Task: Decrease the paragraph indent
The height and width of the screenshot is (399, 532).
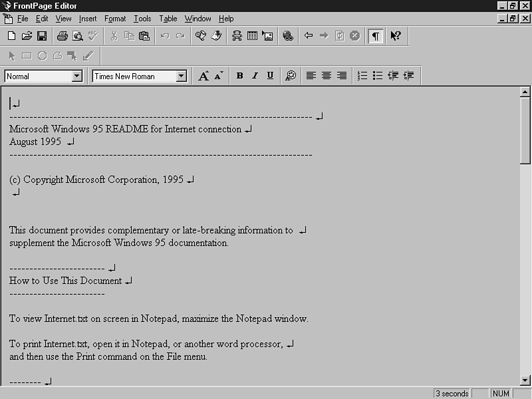Action: coord(393,76)
